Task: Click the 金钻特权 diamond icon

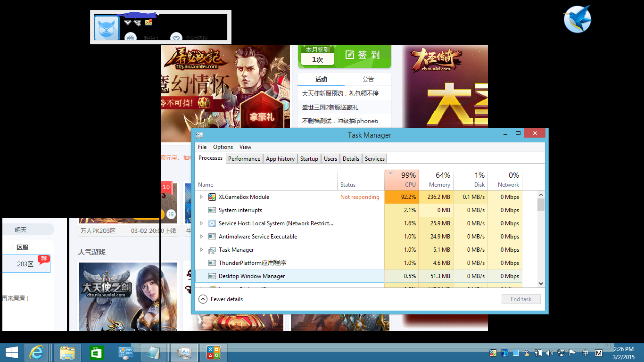Action: [176, 37]
